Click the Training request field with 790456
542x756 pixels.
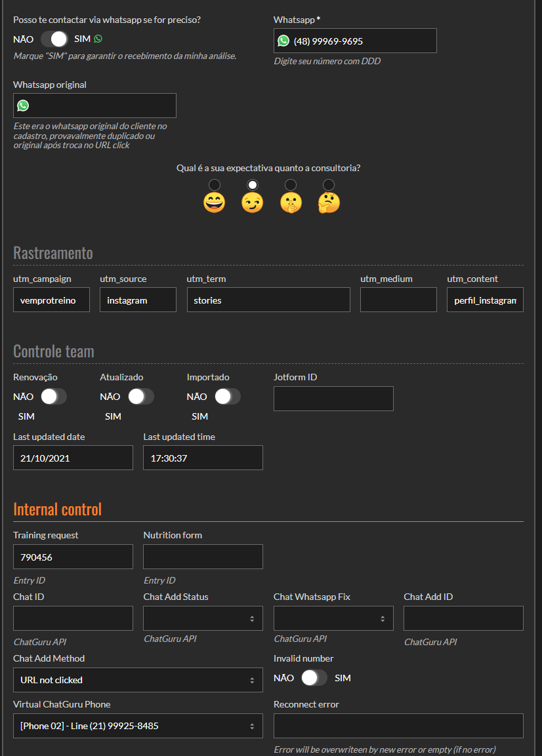[73, 557]
